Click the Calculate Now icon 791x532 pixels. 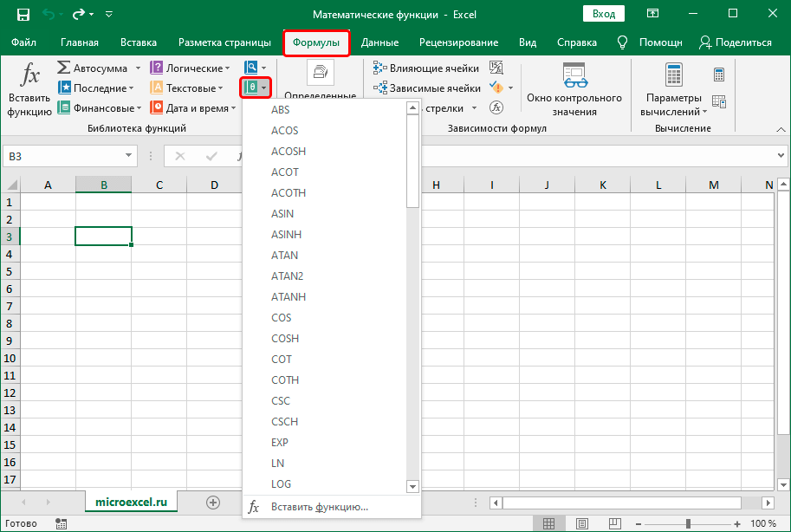pyautogui.click(x=718, y=75)
